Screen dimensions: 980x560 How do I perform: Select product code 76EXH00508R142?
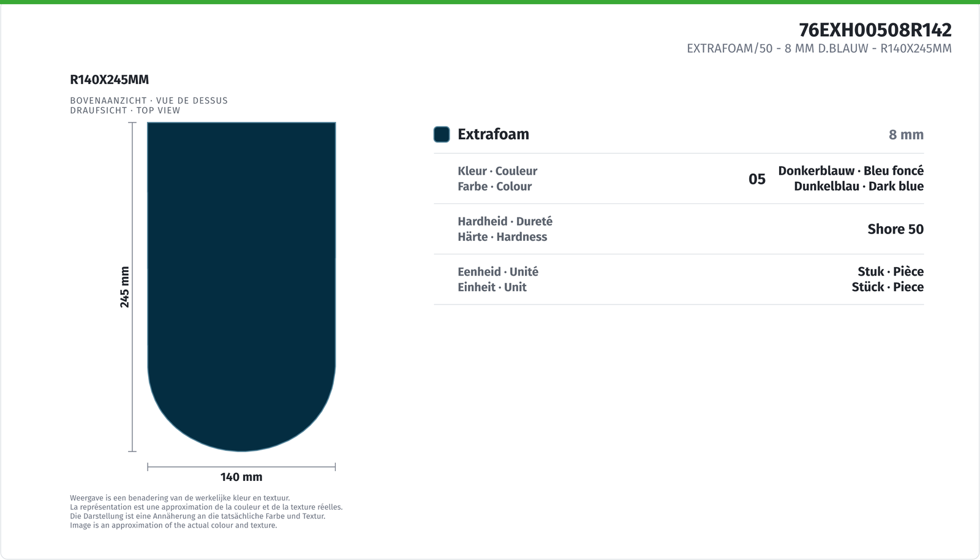tap(875, 29)
